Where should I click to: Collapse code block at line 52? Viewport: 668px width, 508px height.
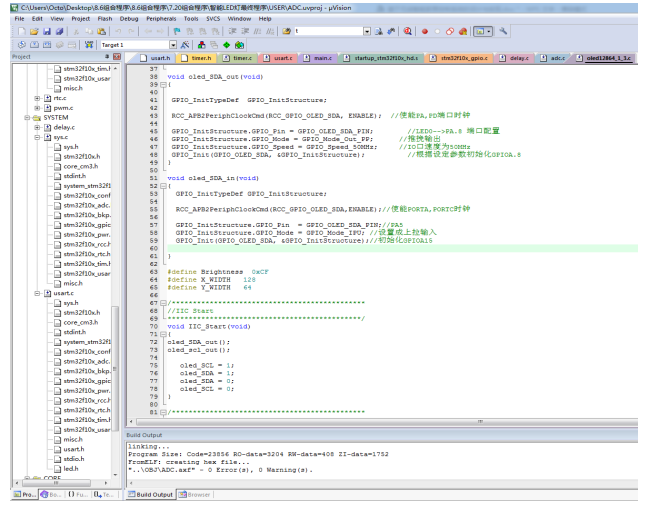[x=163, y=186]
